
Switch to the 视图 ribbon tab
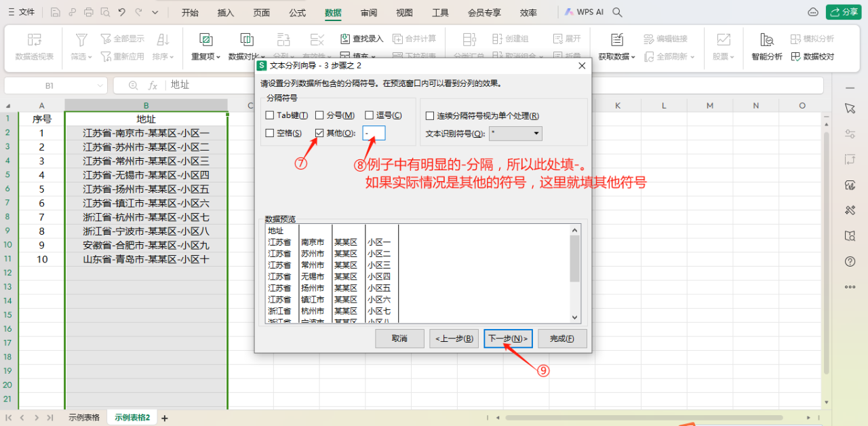pos(404,12)
